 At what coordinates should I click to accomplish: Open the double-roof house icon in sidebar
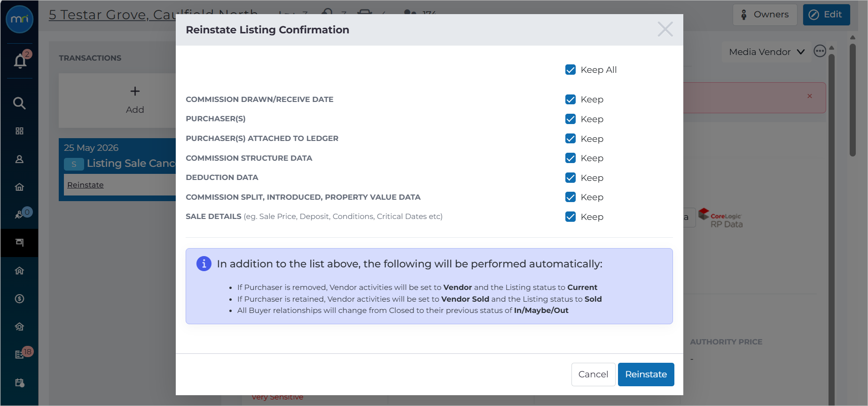point(19,271)
